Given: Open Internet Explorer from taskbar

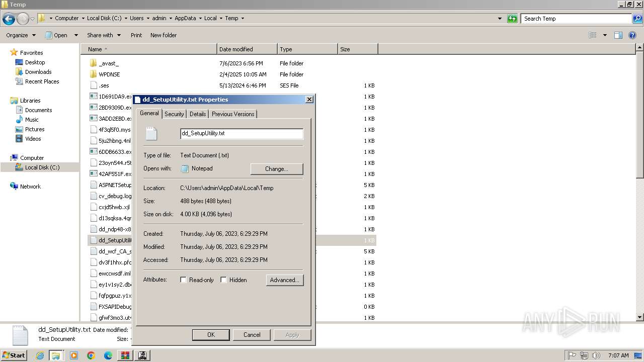Looking at the screenshot, I should (x=40, y=355).
